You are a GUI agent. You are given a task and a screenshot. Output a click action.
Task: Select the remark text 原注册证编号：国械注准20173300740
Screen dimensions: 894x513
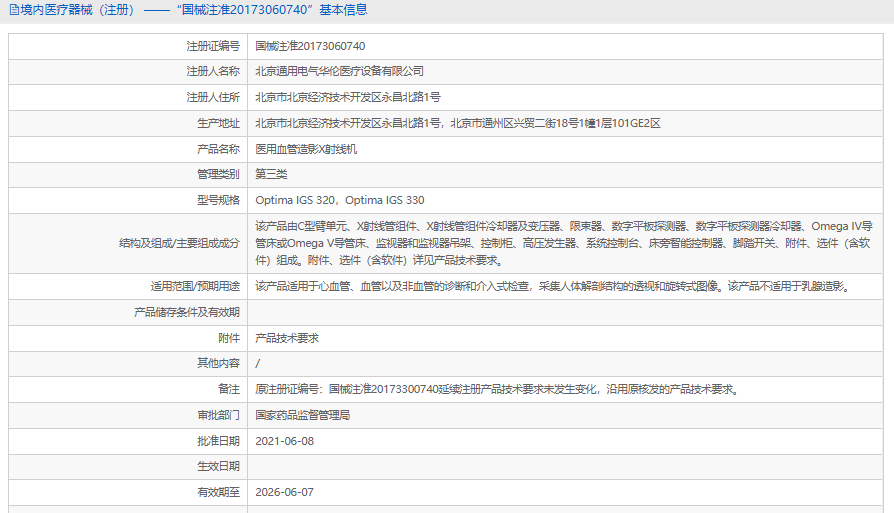click(498, 389)
